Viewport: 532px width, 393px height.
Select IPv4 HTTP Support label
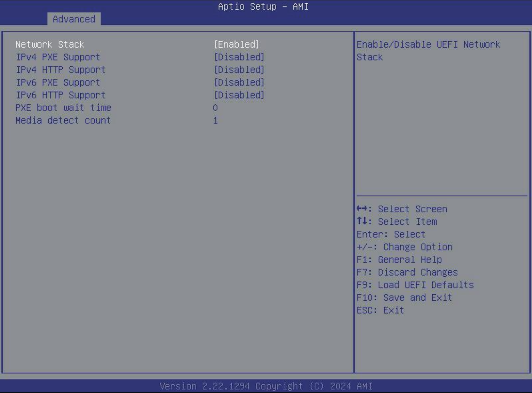[60, 70]
